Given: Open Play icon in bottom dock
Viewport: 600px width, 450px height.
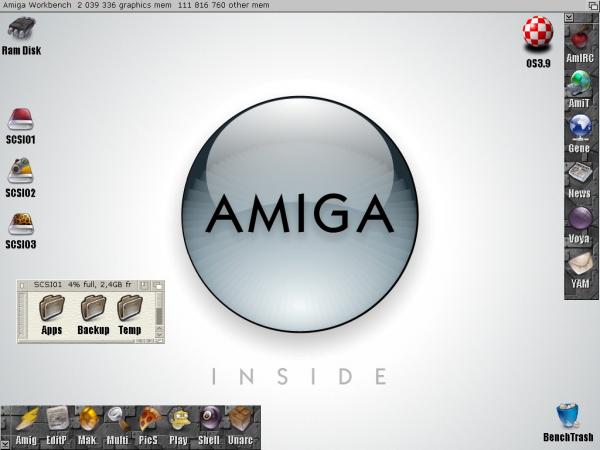Looking at the screenshot, I should tap(179, 426).
